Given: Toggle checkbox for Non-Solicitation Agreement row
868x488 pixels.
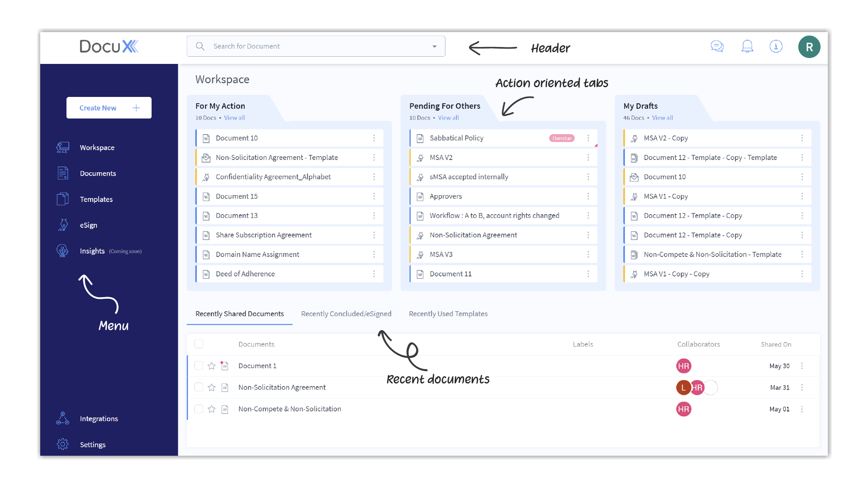Looking at the screenshot, I should 200,387.
